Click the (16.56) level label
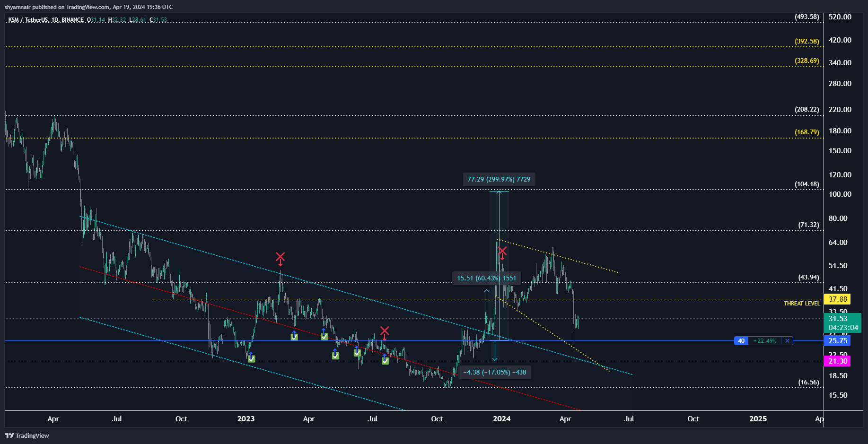The image size is (868, 444). (x=809, y=382)
